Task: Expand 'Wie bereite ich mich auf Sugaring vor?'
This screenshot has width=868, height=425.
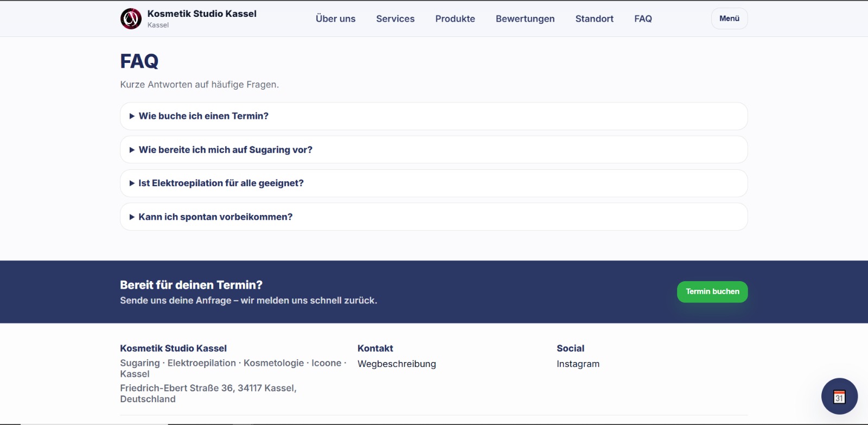Action: coord(225,150)
